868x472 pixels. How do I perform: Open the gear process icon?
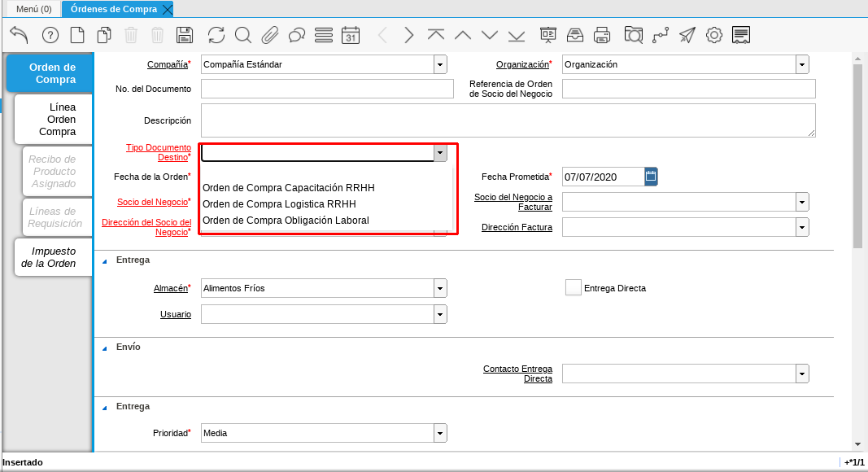pyautogui.click(x=714, y=35)
